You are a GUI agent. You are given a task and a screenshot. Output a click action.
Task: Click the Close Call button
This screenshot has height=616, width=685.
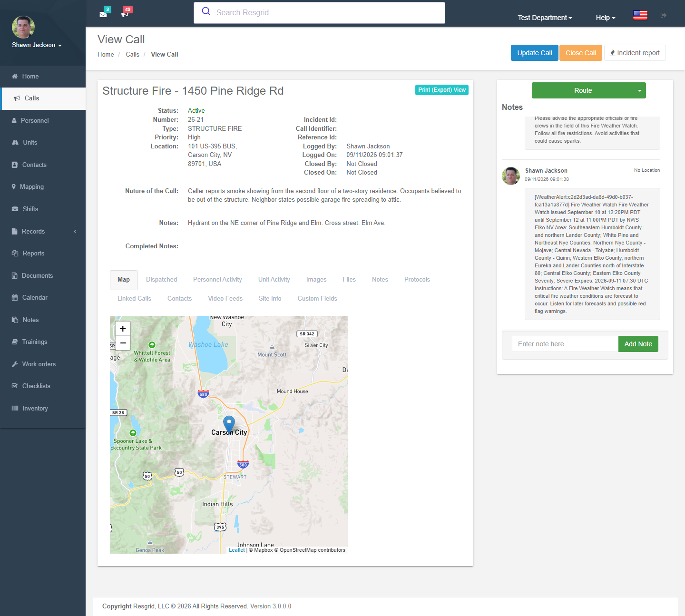tap(581, 53)
